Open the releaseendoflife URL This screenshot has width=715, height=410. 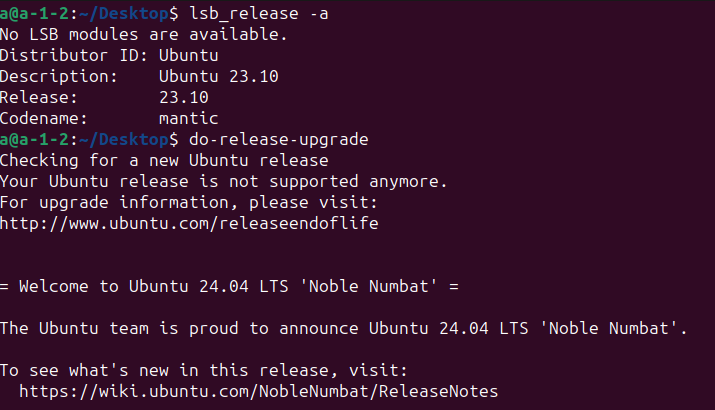click(189, 223)
